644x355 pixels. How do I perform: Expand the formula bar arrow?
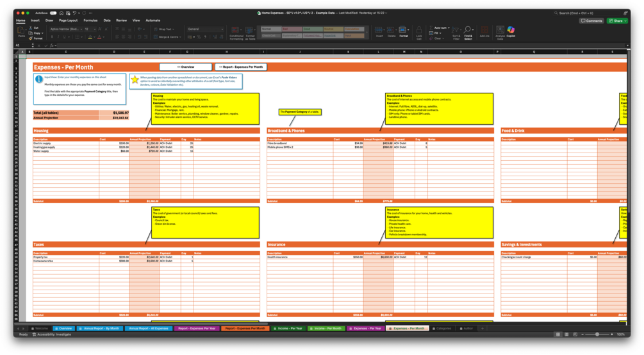[x=627, y=45]
